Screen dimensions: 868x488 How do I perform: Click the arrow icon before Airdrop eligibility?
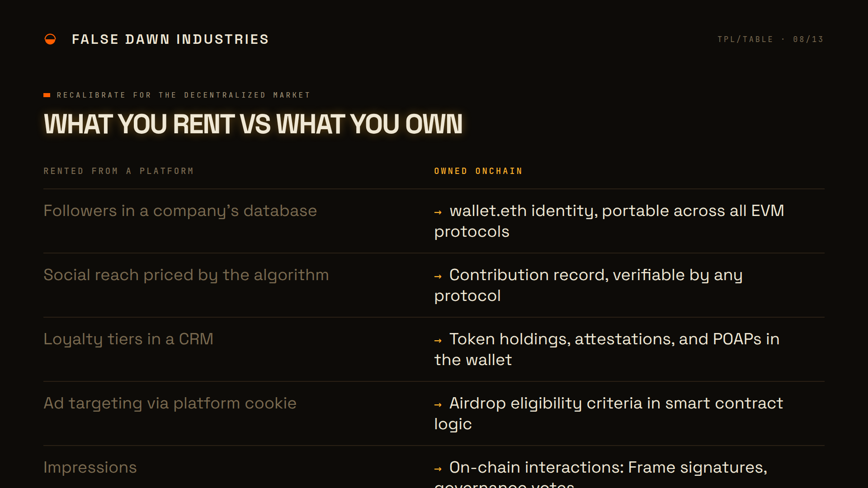tap(438, 404)
